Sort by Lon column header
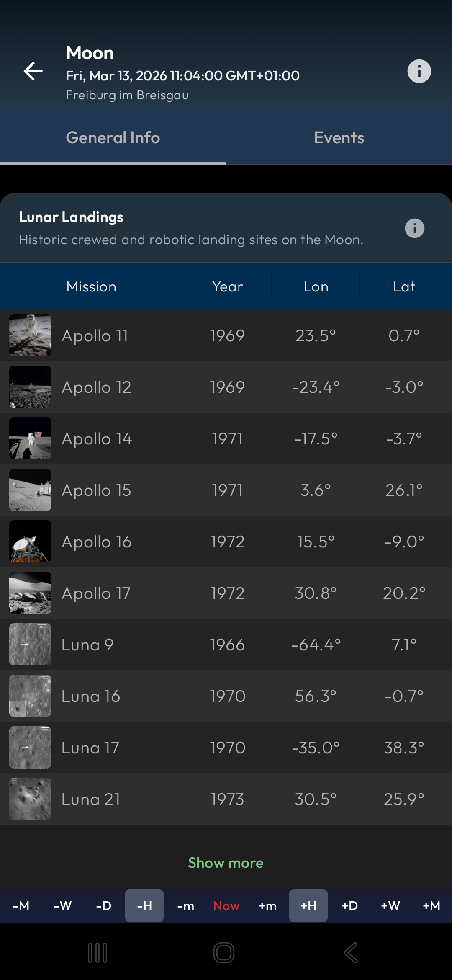Screen dimensions: 452x980 316,286
